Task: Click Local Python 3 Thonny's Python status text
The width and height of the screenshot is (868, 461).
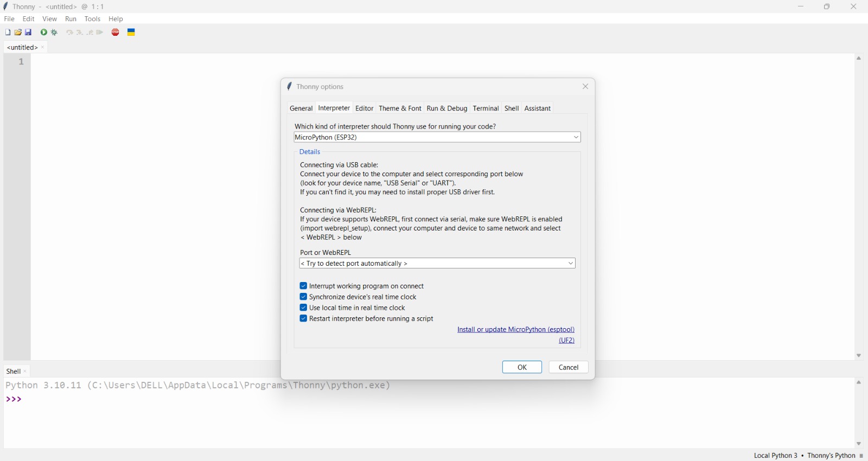Action: pyautogui.click(x=805, y=456)
